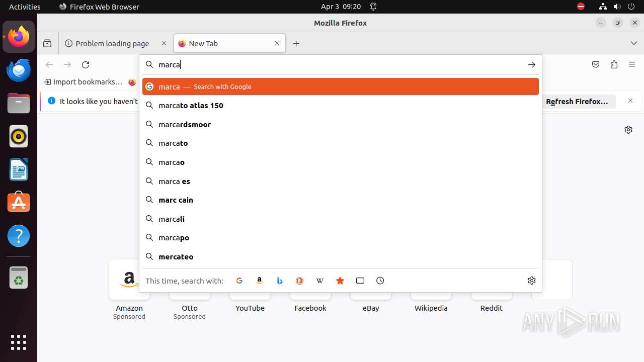Switch to New Tab tab
The image size is (644, 362).
point(230,44)
